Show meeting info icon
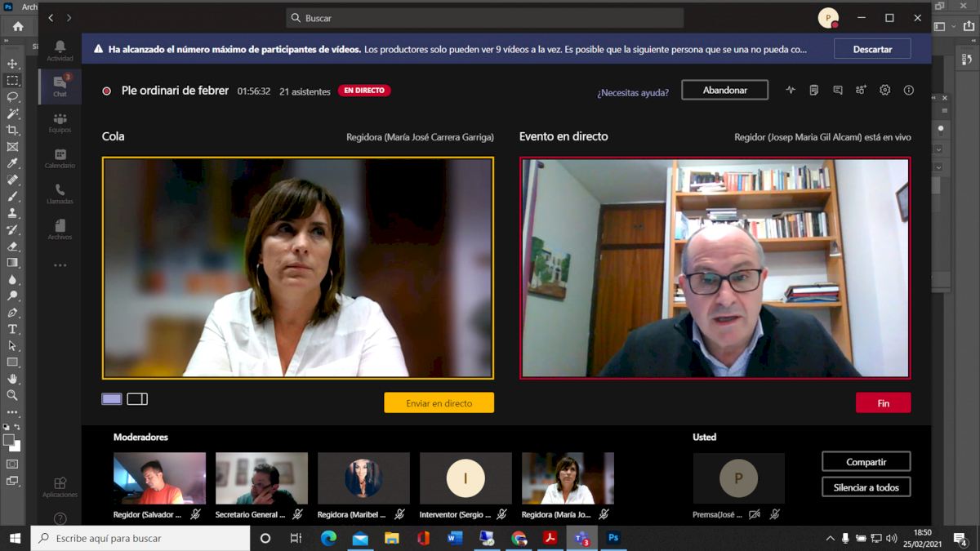Screen dimensions: 980x551 908,91
